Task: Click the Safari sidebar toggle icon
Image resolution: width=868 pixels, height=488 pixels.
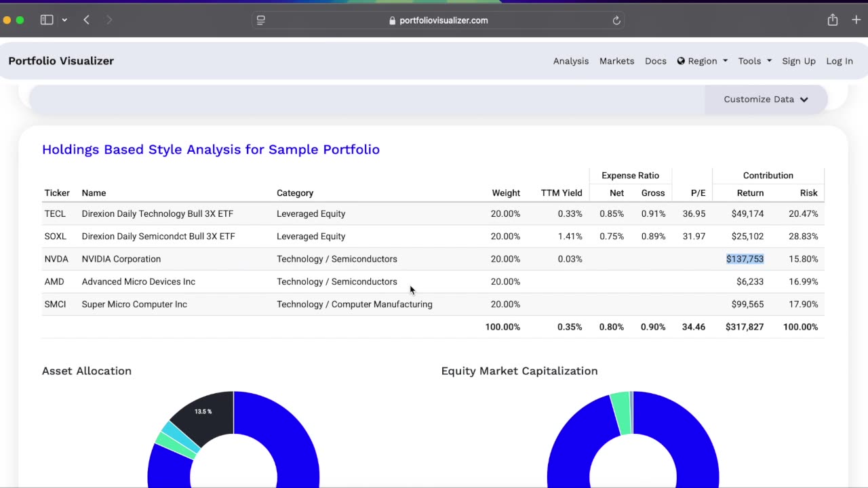Action: 47,20
